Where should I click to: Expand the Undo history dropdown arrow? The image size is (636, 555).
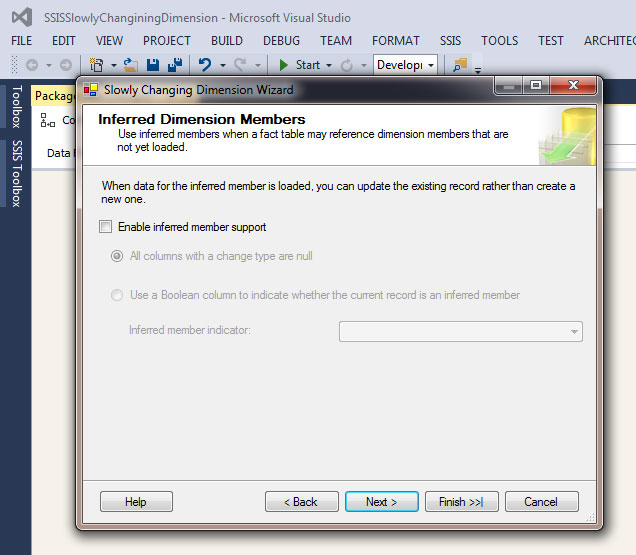pos(223,65)
